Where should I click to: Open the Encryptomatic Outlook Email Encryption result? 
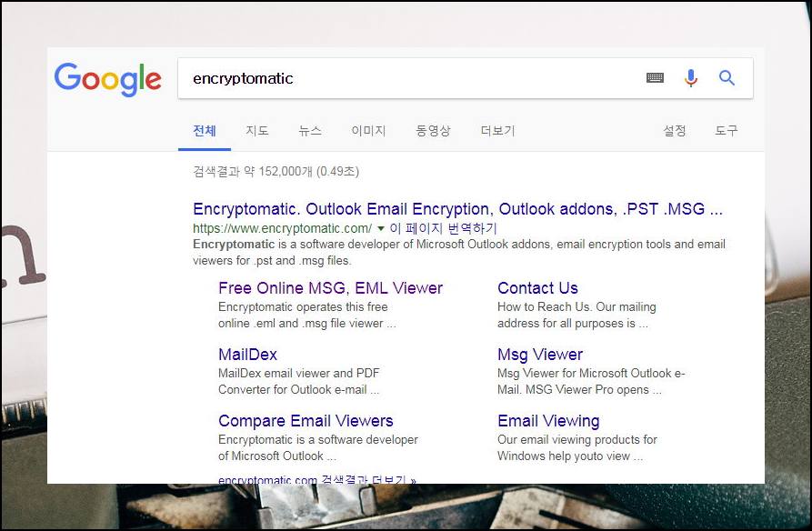[457, 209]
